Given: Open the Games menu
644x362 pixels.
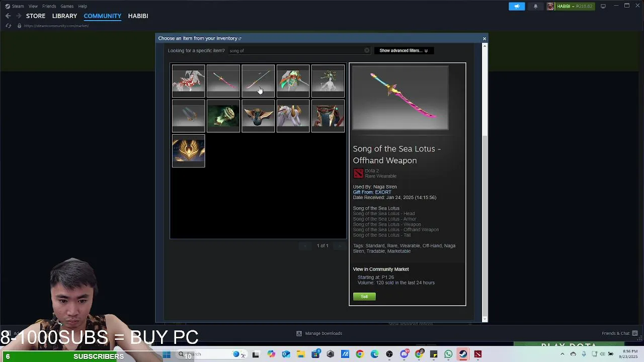Looking at the screenshot, I should click(x=67, y=6).
